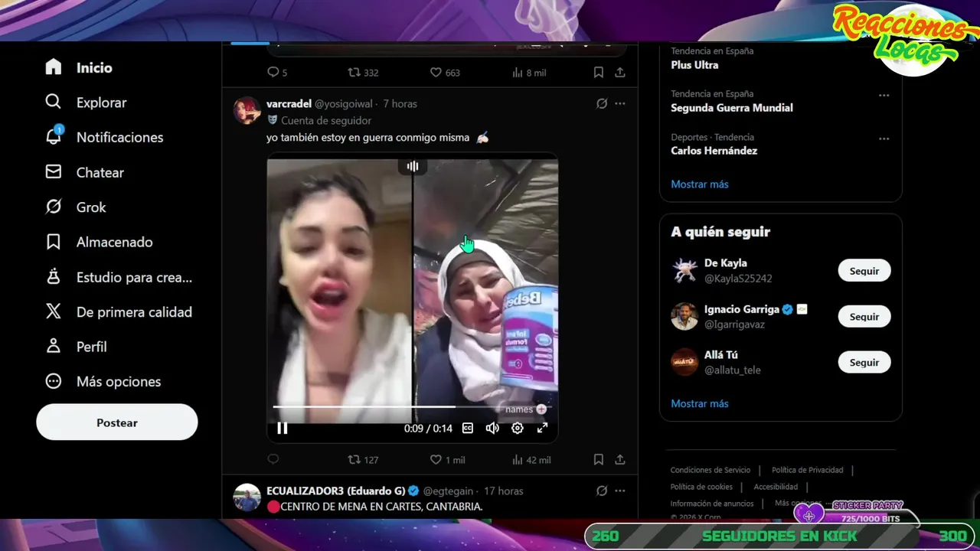Open Política de cookies link
980x551 pixels.
701,487
